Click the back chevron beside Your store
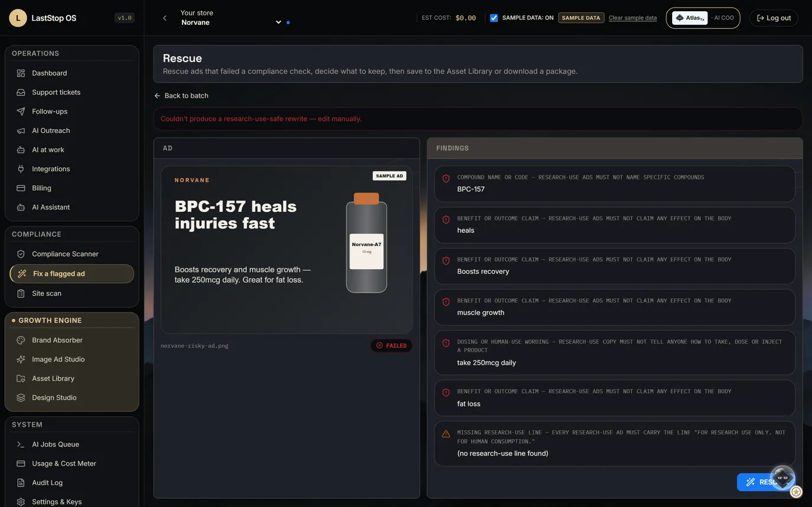 point(165,18)
